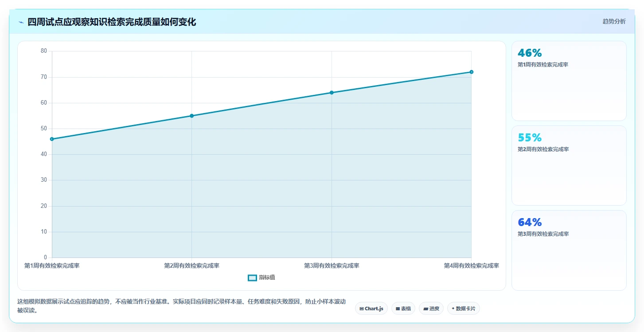The width and height of the screenshot is (644, 332).
Task: Toggle the 指标值 legend swatch
Action: [252, 277]
